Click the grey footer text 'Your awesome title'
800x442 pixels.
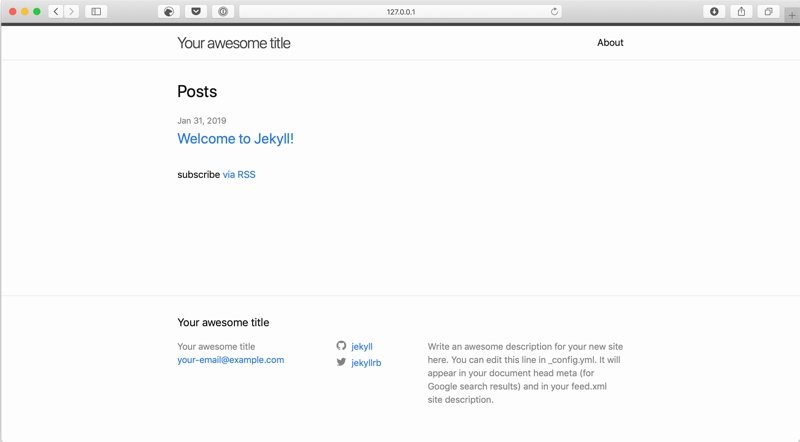pos(216,346)
